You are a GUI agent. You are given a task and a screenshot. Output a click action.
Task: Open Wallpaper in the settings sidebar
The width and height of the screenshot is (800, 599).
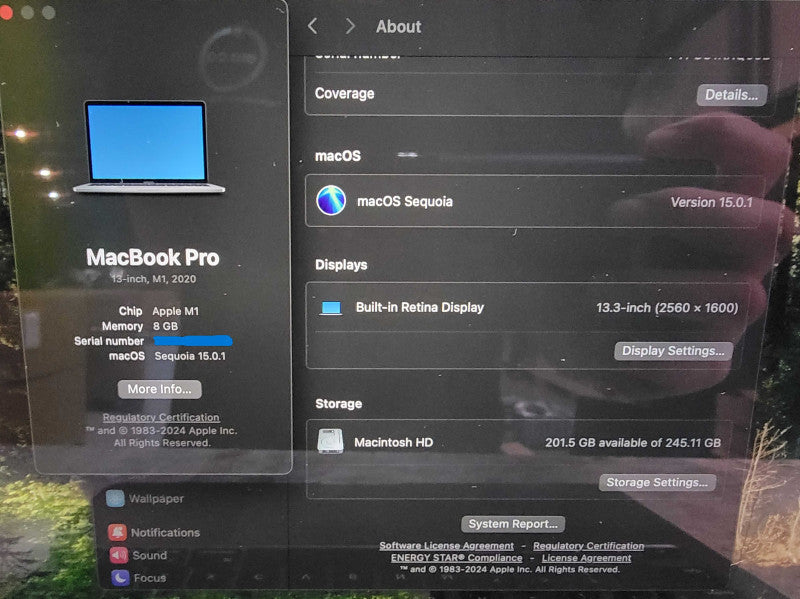145,498
